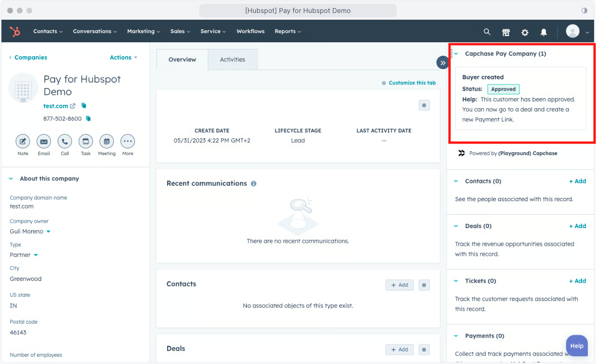596x364 pixels.
Task: Click the Note pencil icon
Action: 23,141
